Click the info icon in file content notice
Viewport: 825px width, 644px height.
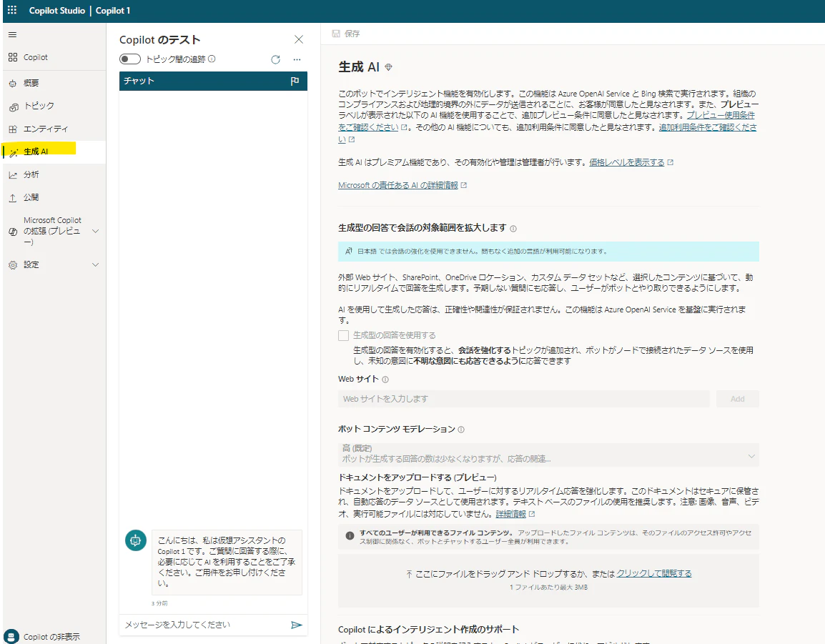[x=350, y=535]
